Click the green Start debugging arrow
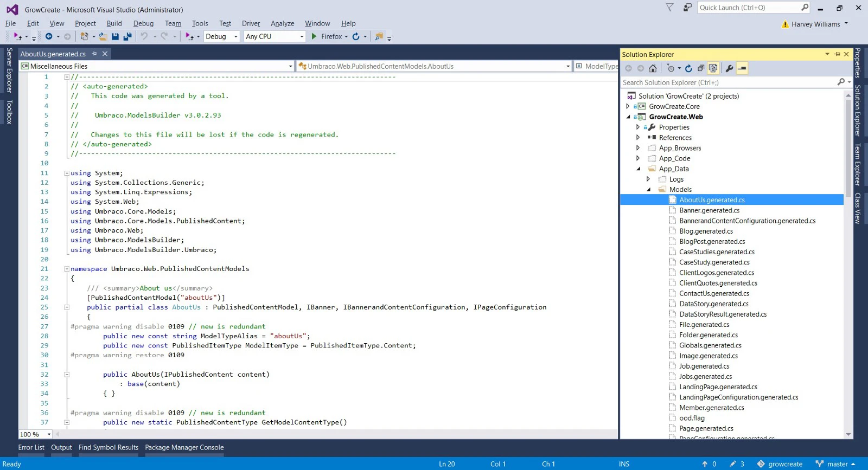The width and height of the screenshot is (868, 470). click(314, 36)
